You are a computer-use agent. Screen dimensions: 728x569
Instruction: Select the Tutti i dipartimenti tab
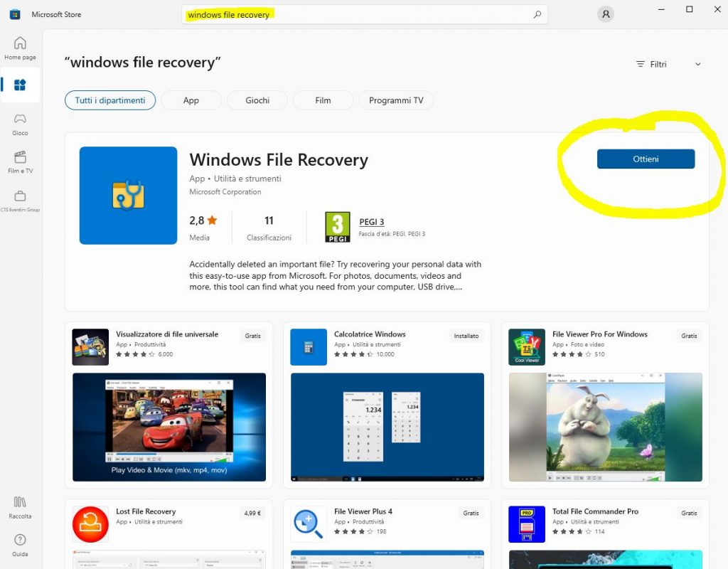point(110,100)
